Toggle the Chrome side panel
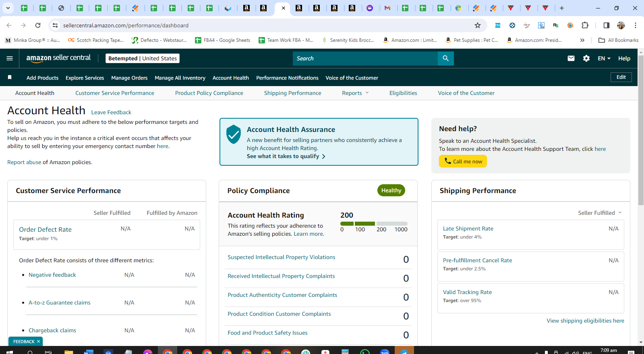 coord(606,25)
